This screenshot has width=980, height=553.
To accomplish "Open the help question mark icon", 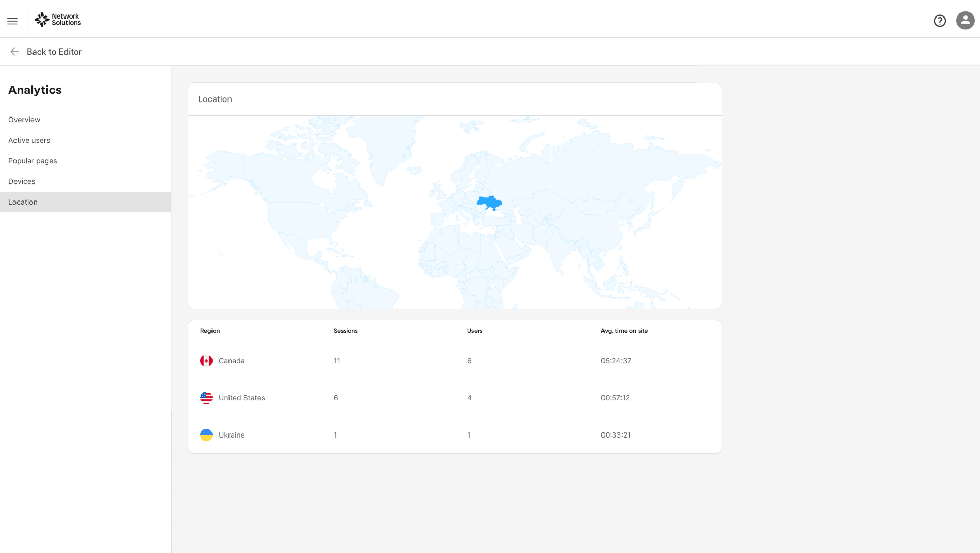I will pyautogui.click(x=940, y=21).
